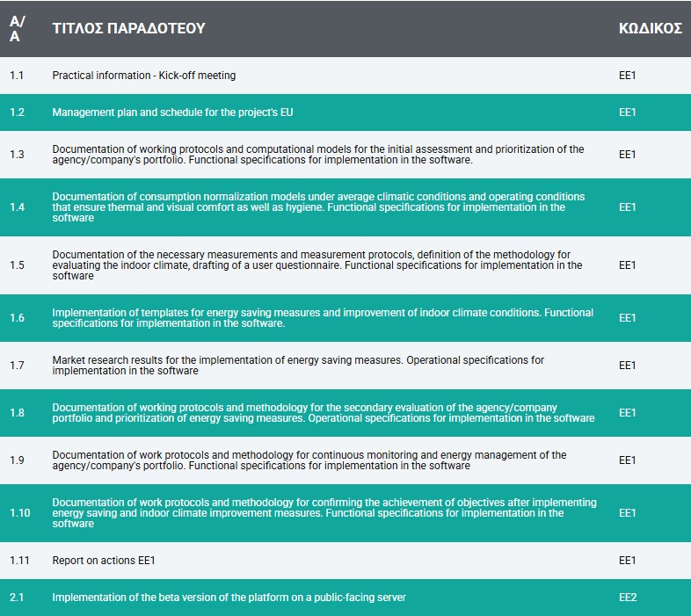
Task: Select the confirming achievement of objectives deliverable
Action: click(324, 513)
